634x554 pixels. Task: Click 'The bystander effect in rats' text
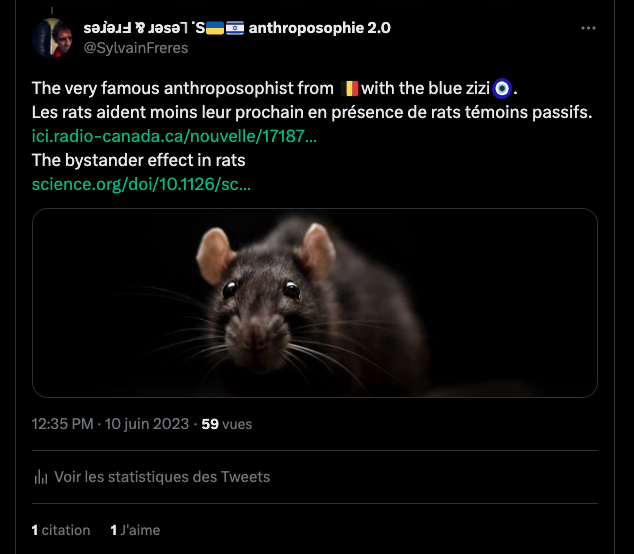138,160
